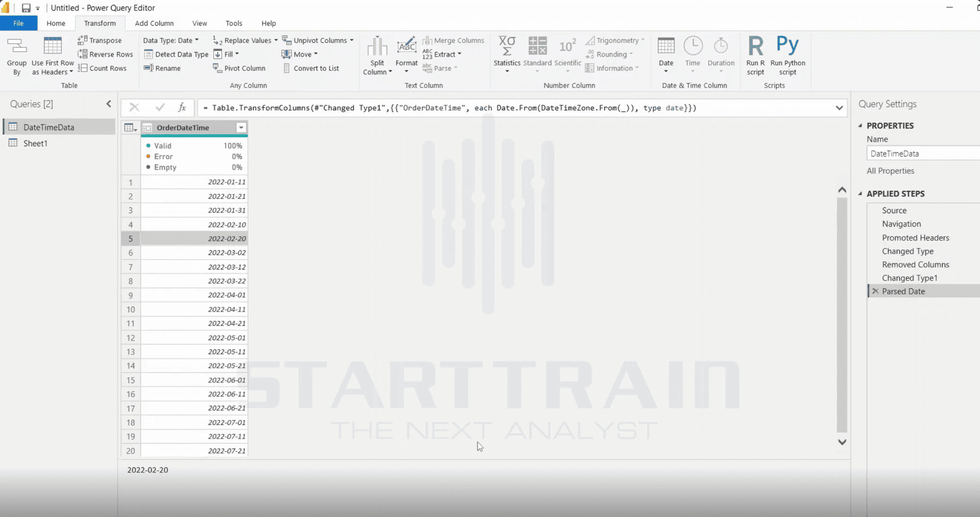Delete the Parsed Date step
Viewport: 980px width, 517px height.
[x=875, y=291]
